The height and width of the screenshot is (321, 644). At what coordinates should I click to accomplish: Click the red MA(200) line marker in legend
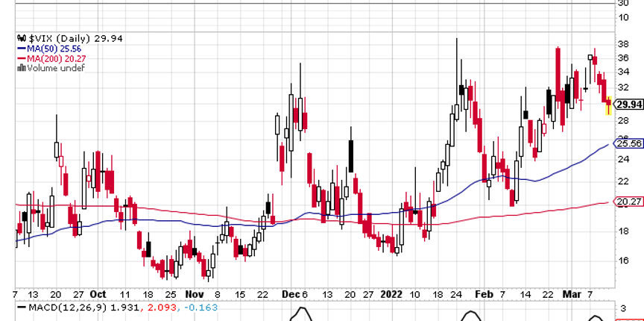pyautogui.click(x=21, y=58)
